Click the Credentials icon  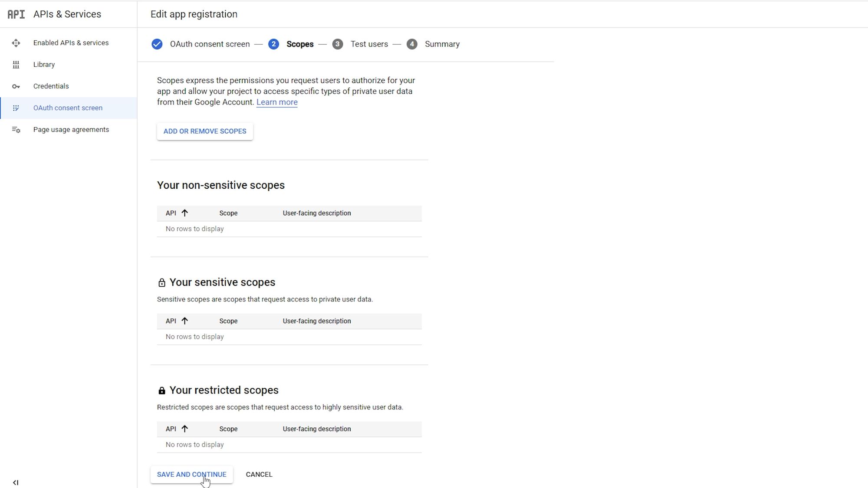[16, 86]
